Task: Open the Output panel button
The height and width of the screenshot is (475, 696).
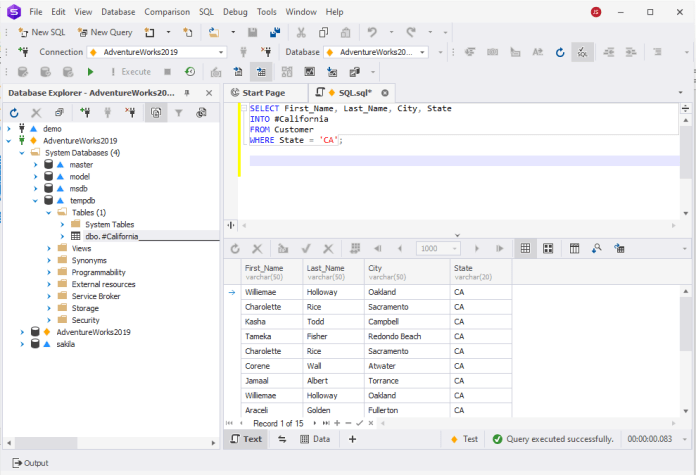Action: coord(29,463)
